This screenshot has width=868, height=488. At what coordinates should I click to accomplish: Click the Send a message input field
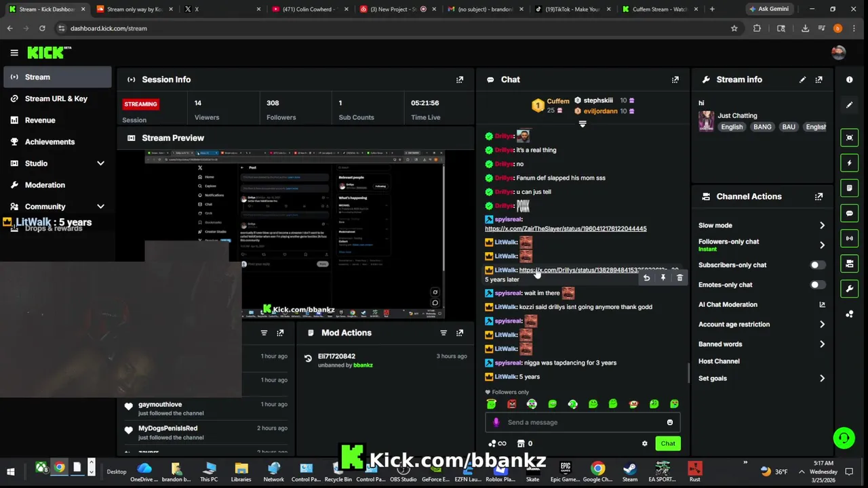(582, 422)
